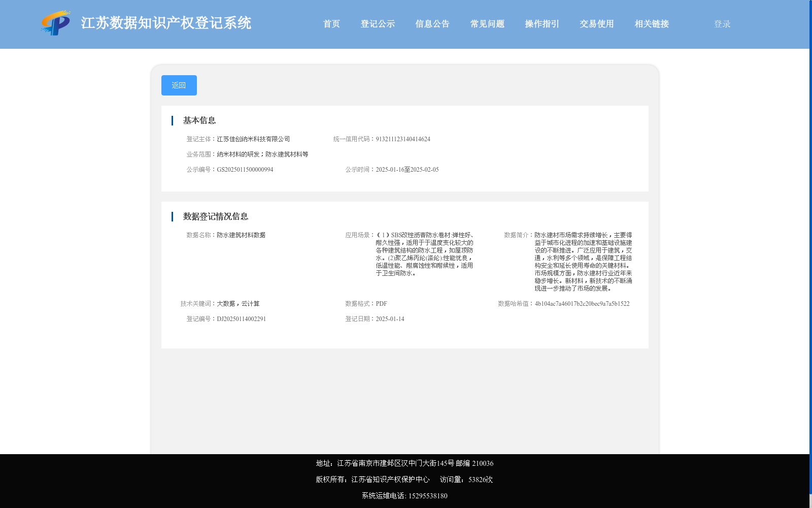Click the 江苏数据知识产权登记系统 site title
This screenshot has height=508, width=812.
(166, 23)
